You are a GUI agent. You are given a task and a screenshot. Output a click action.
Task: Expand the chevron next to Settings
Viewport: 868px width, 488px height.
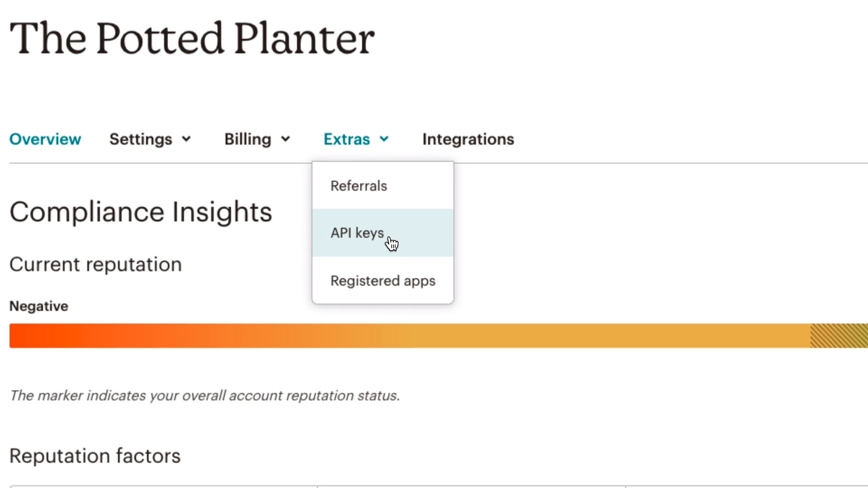click(x=186, y=139)
